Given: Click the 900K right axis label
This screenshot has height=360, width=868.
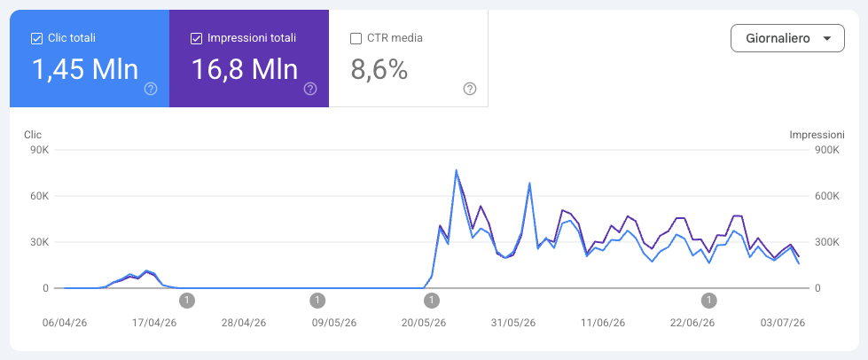Looking at the screenshot, I should pos(828,150).
